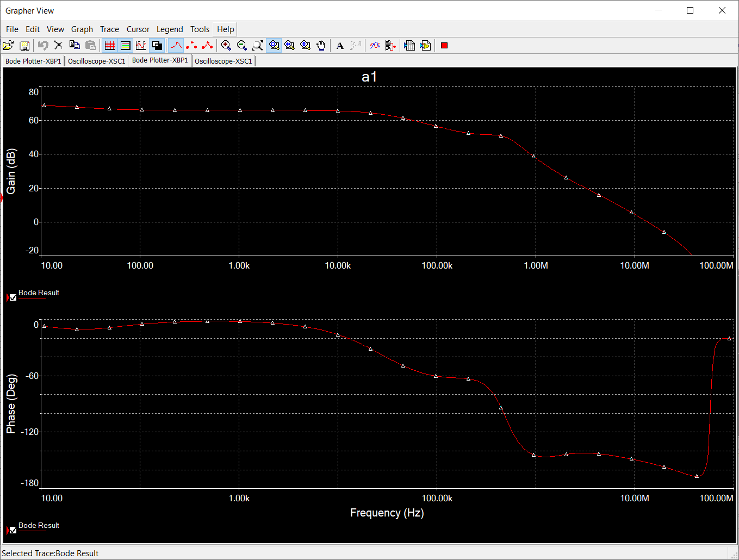Image resolution: width=739 pixels, height=560 pixels.
Task: Click the Add text annotation icon
Action: (x=340, y=46)
